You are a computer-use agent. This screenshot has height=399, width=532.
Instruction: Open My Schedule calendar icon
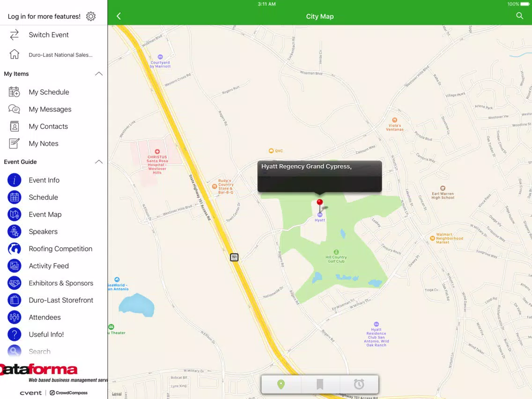[x=14, y=92]
